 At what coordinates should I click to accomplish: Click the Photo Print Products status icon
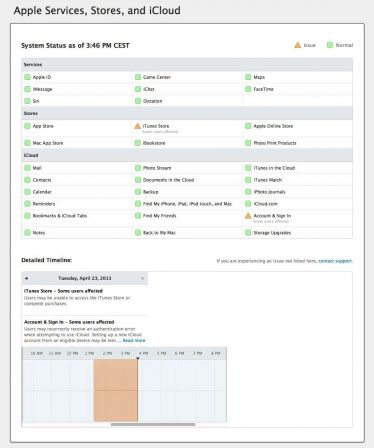coord(248,143)
